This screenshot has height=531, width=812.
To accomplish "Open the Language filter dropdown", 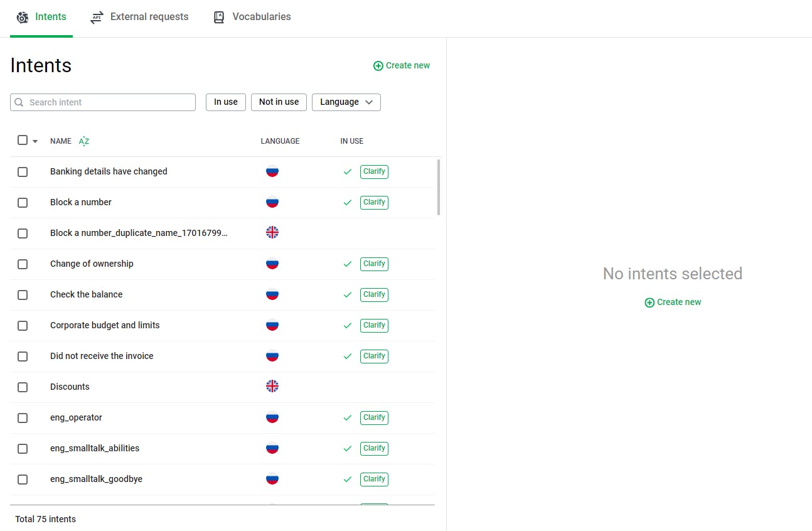I will tap(346, 102).
